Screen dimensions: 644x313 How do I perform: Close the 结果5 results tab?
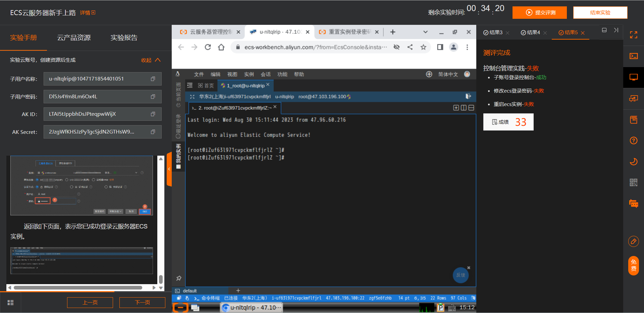[583, 33]
